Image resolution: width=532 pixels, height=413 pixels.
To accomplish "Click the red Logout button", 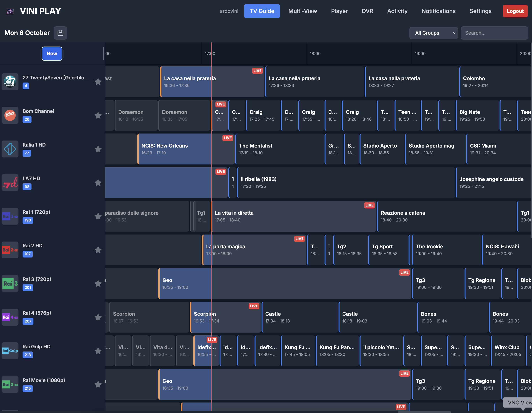I will (515, 11).
